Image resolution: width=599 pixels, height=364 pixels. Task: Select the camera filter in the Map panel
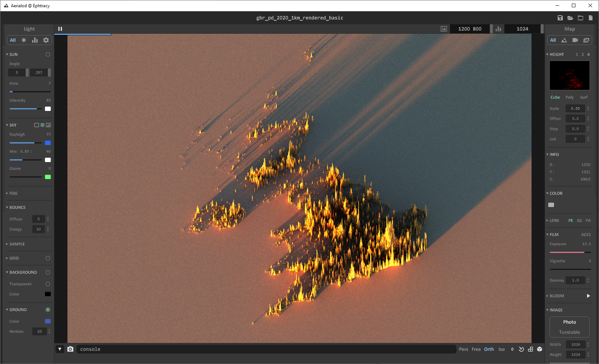[575, 40]
